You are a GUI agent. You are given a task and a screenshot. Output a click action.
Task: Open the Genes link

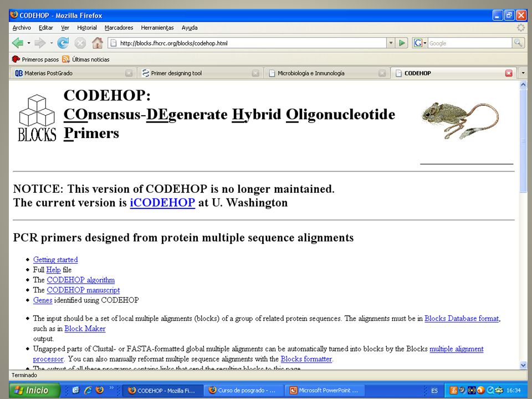pyautogui.click(x=43, y=300)
